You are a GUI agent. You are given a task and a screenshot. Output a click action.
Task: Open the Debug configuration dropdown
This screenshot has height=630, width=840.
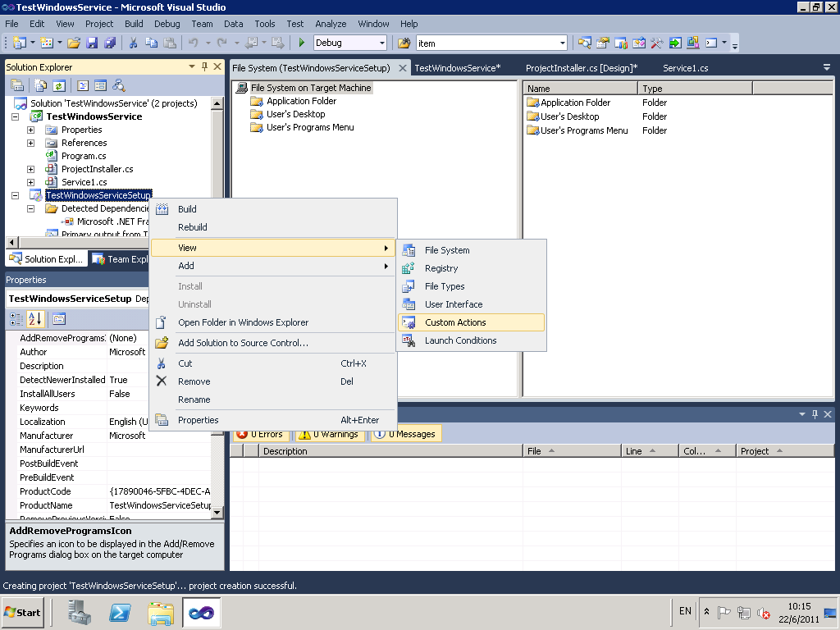click(x=382, y=43)
